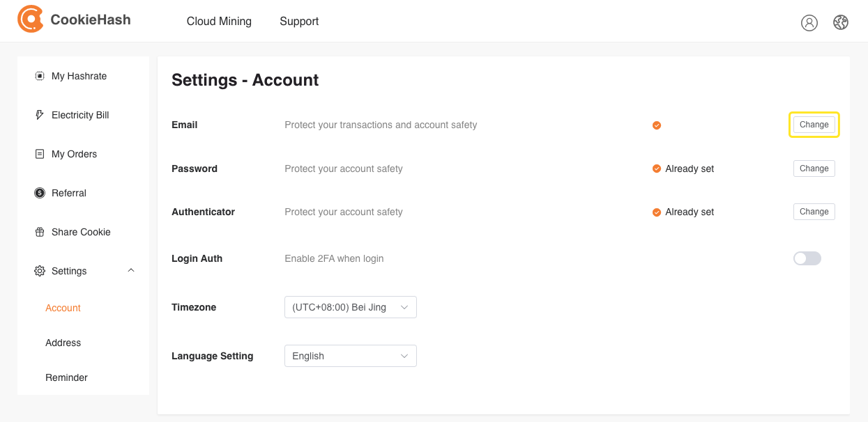868x422 pixels.
Task: Open the globe language icon
Action: [841, 23]
